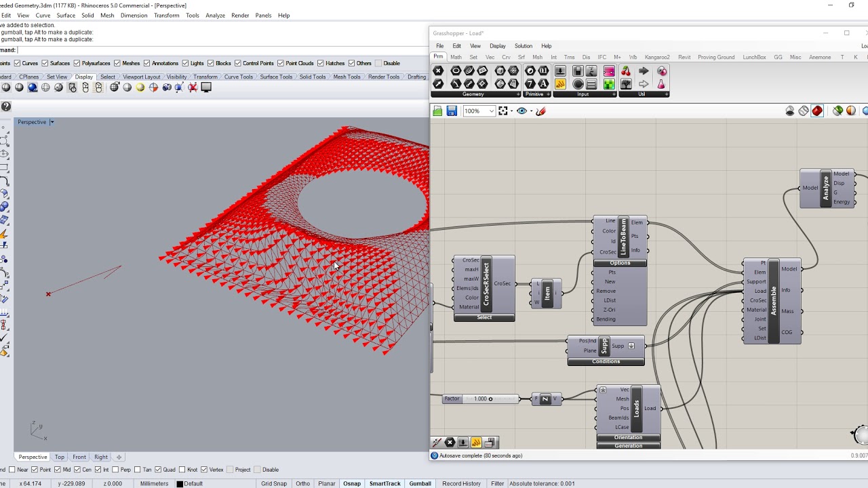Expand the Util panel group
Viewport: 868px width, 488px height.
coord(666,94)
